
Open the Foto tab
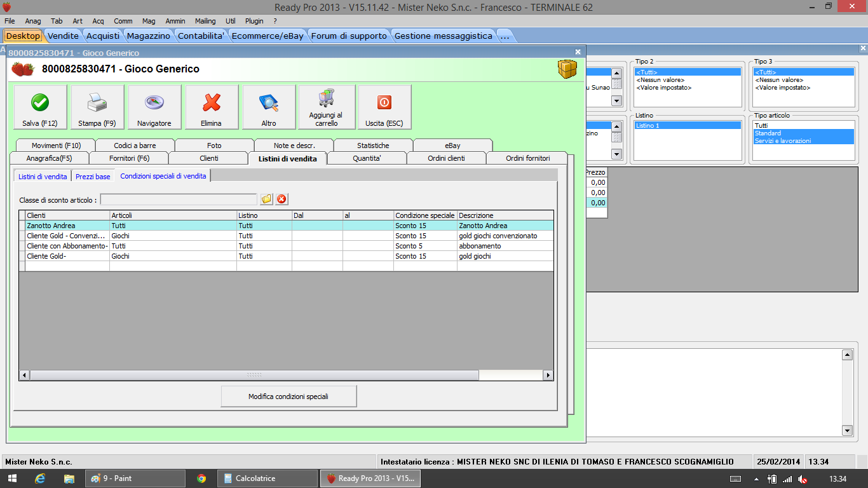point(214,146)
